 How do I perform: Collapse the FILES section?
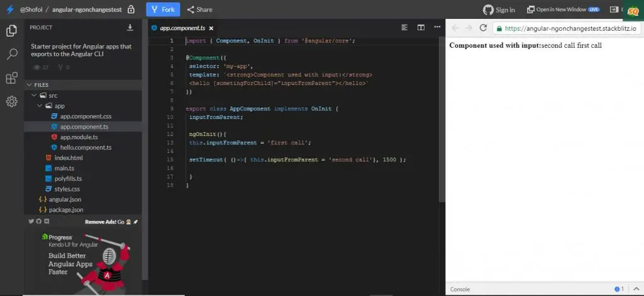click(29, 84)
